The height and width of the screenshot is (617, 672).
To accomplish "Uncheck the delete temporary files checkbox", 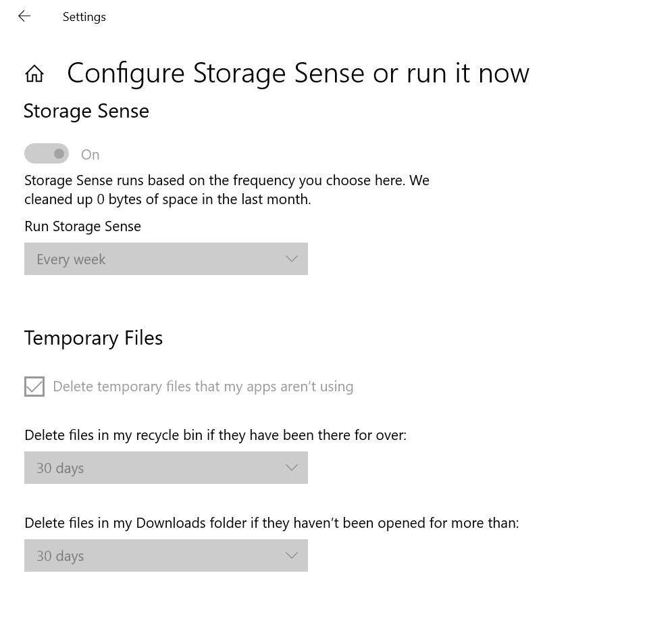I will coord(34,387).
